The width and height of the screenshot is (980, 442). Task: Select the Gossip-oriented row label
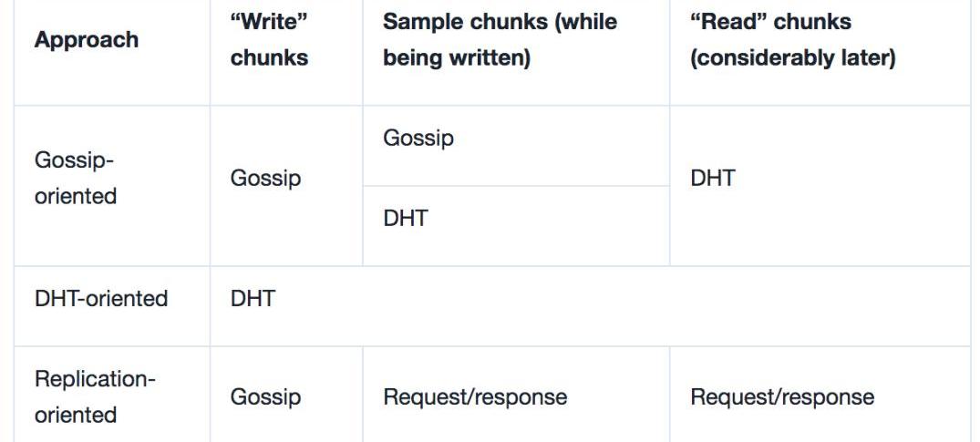76,179
